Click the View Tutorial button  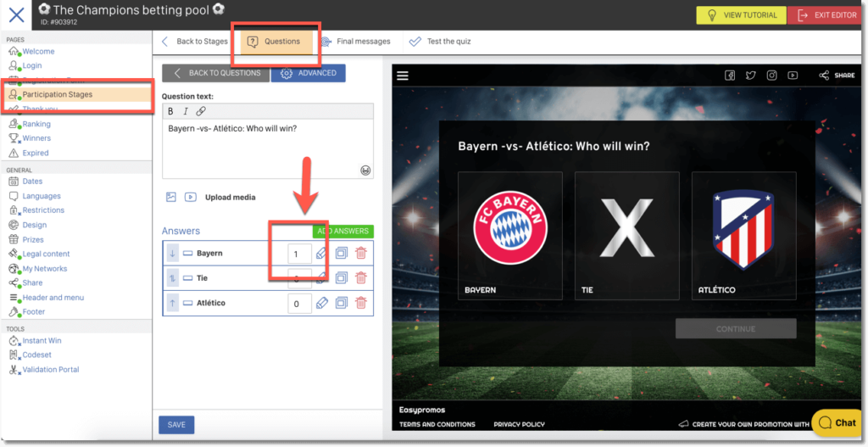741,15
